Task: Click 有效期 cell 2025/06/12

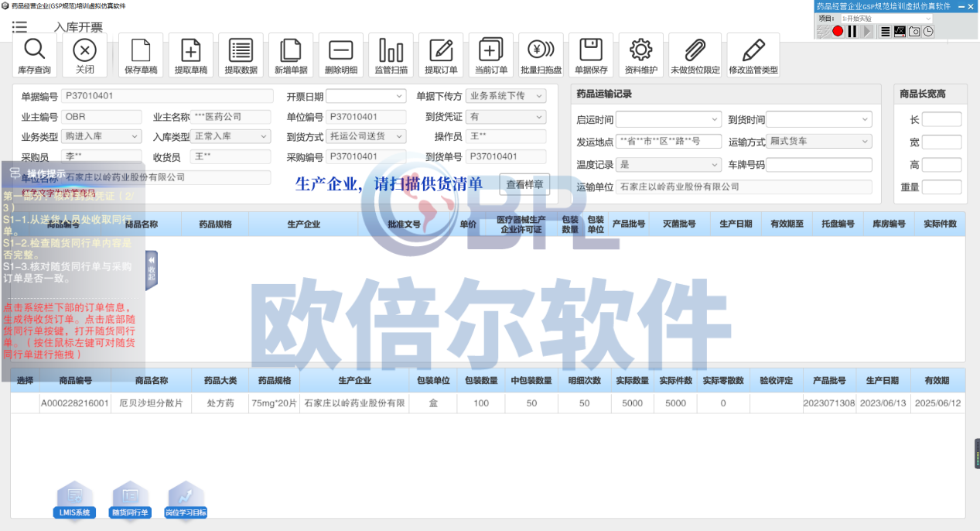Action: tap(937, 403)
